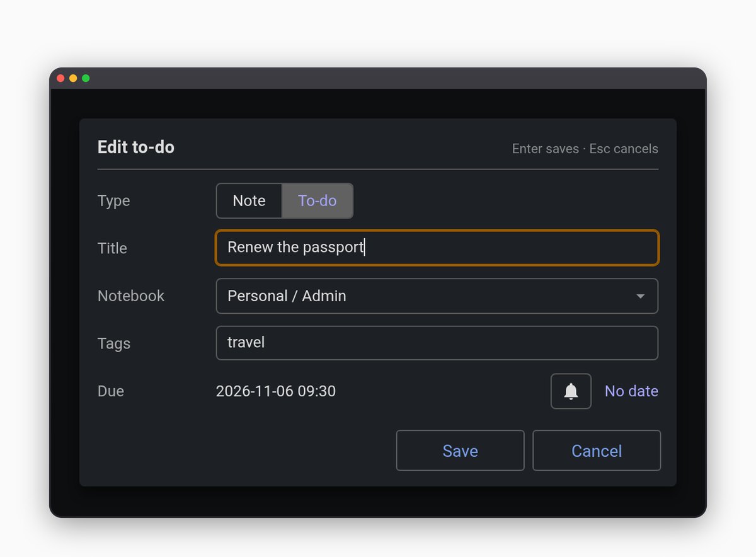Expand the Notebook dropdown arrow

(640, 296)
